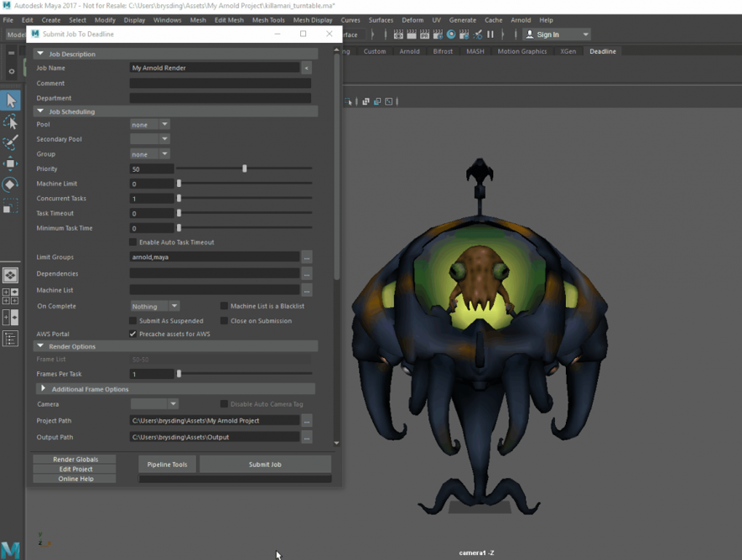The width and height of the screenshot is (742, 560).
Task: Pick the Lasso Select tool
Action: pyautogui.click(x=10, y=122)
